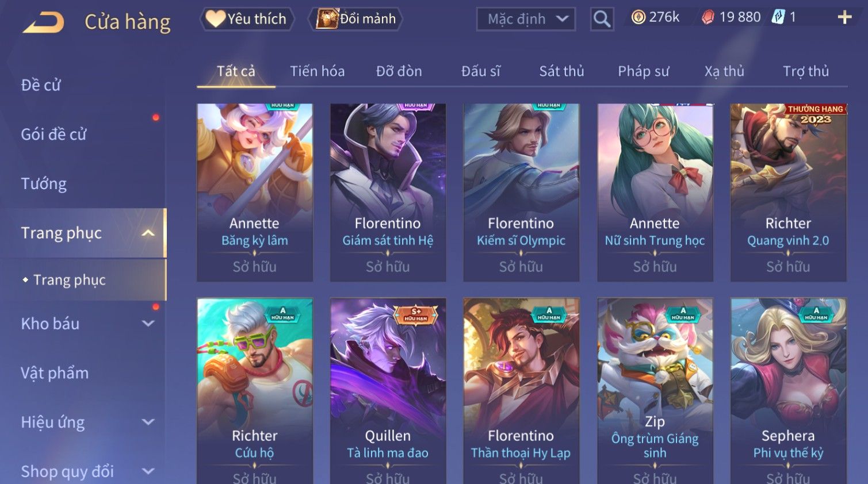Expand the Kho báu sidebar section
This screenshot has height=484, width=868.
click(x=148, y=324)
